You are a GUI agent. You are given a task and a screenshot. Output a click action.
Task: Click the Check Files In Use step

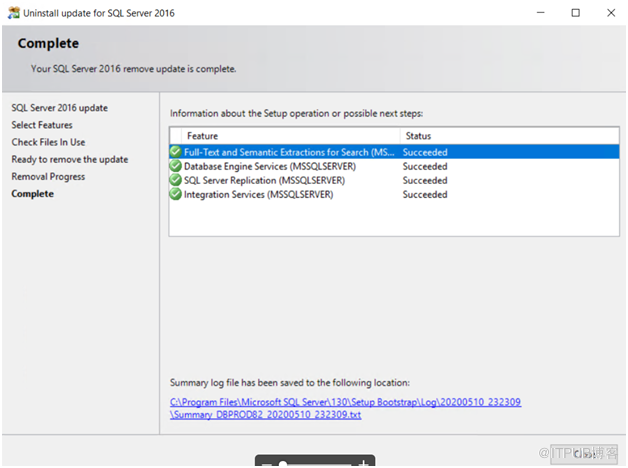point(48,142)
